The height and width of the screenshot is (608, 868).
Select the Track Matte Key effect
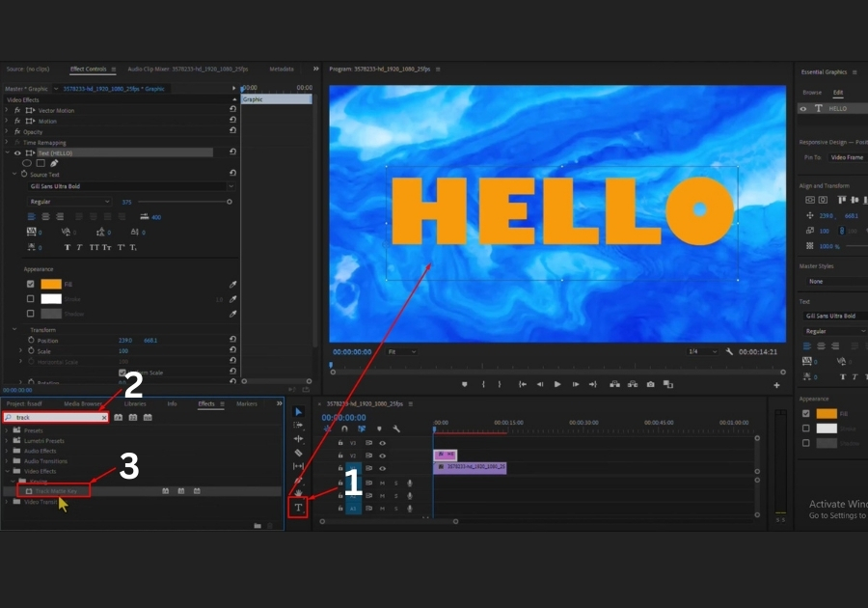click(56, 491)
